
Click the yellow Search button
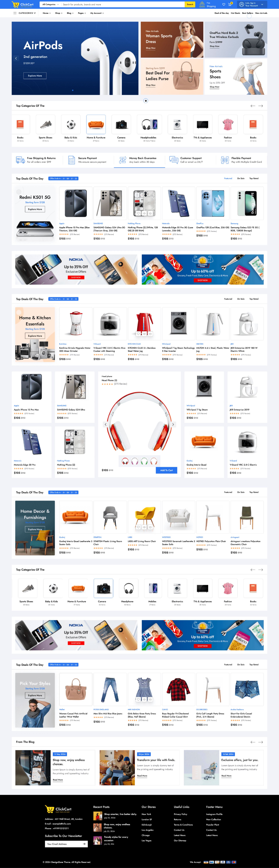[x=190, y=4]
